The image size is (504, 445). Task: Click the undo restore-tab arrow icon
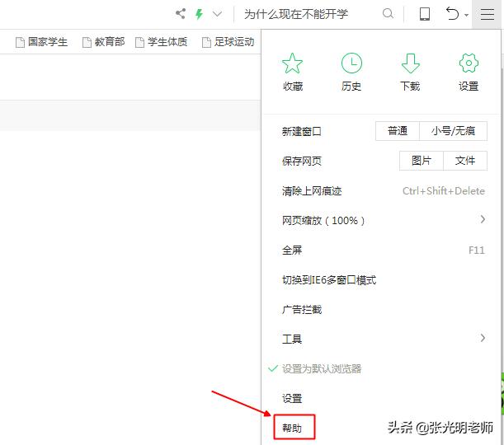[453, 14]
